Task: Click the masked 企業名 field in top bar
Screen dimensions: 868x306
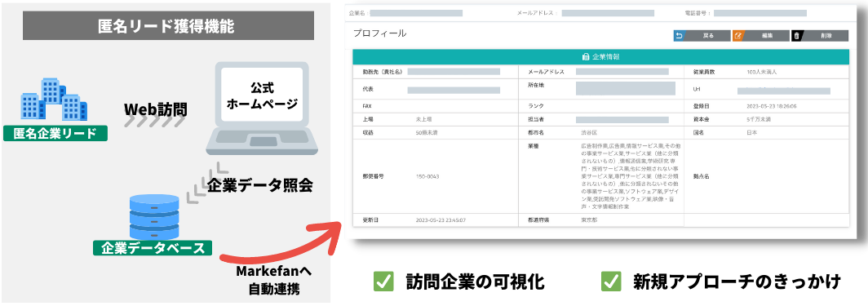Action: click(416, 13)
